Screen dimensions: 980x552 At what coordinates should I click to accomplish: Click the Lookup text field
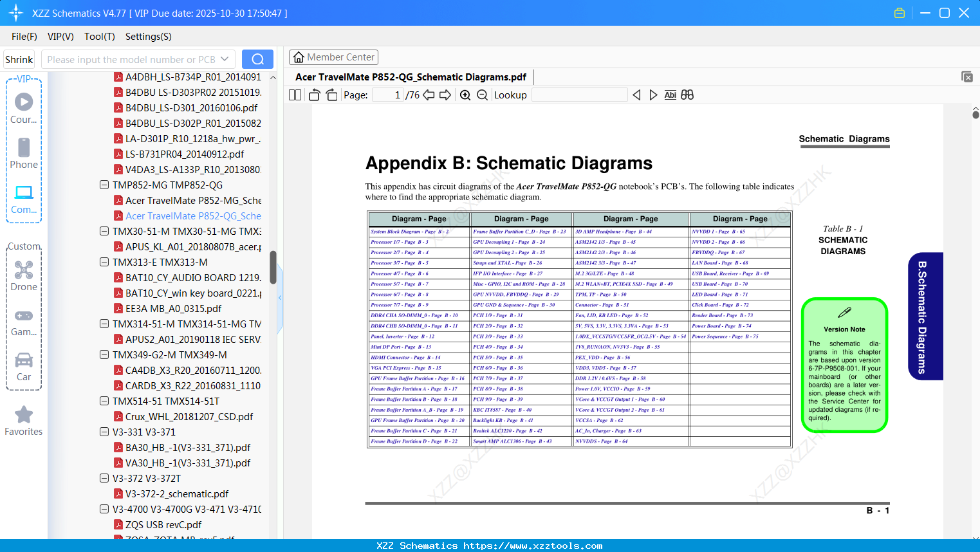pos(579,95)
